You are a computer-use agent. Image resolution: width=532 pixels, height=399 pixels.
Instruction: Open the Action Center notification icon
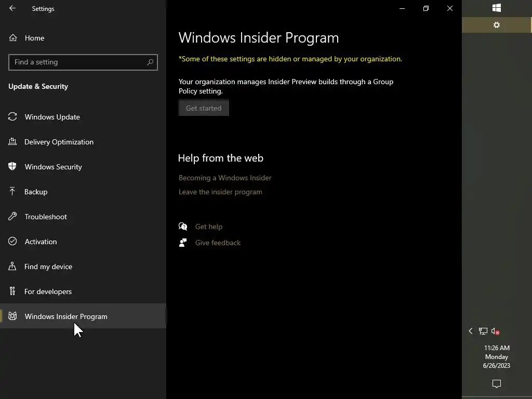click(497, 384)
